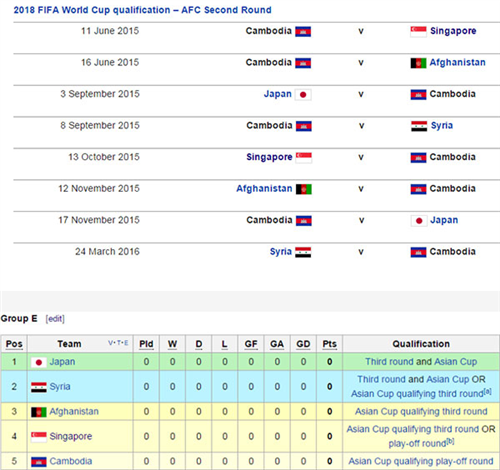Open Asian Cup qualifying play-off round link
The height and width of the screenshot is (470, 500).
click(x=421, y=461)
